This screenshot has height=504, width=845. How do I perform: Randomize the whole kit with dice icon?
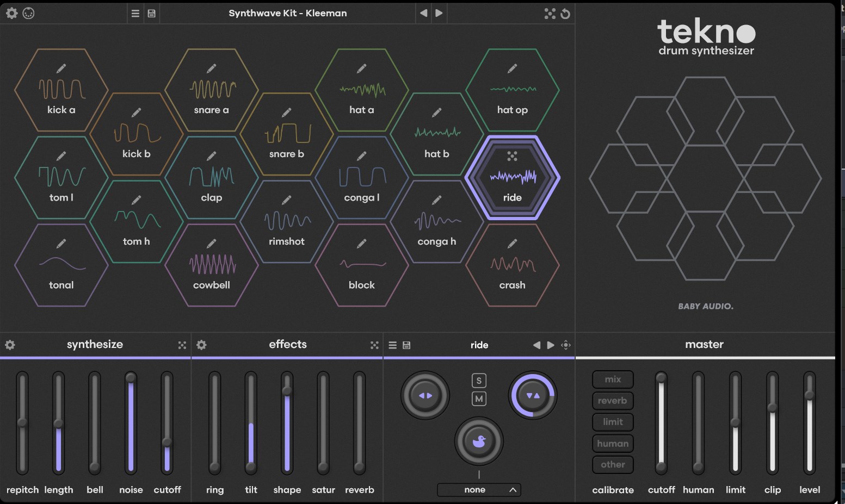[550, 14]
